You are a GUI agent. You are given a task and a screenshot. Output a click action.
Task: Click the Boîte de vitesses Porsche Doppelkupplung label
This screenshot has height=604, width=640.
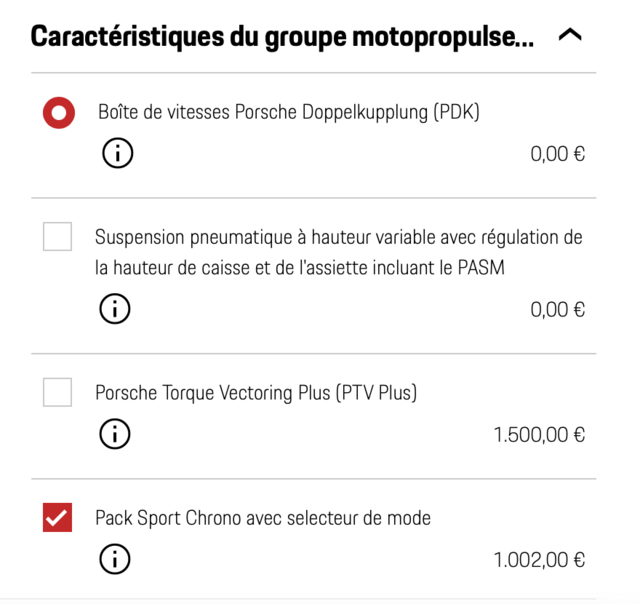pos(289,112)
